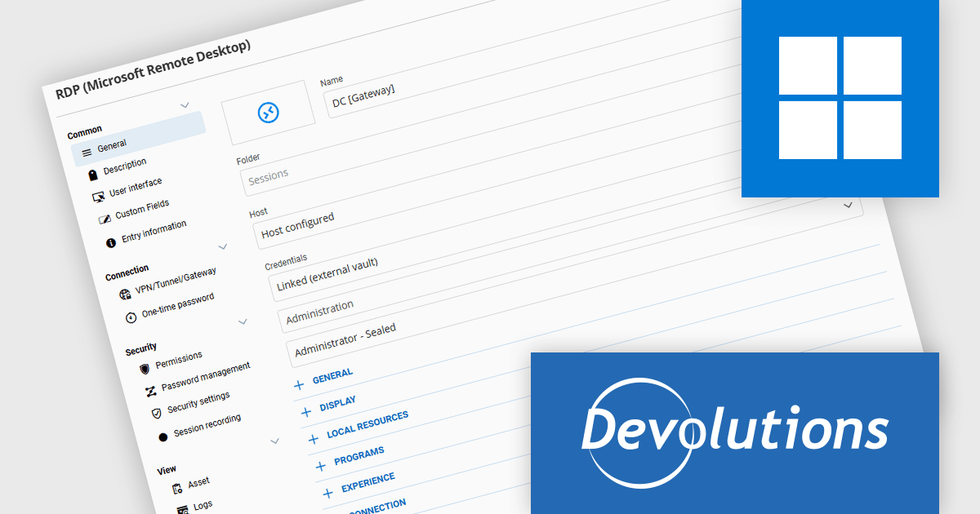Open the Password management page
This screenshot has width=980, height=514.
tap(206, 378)
